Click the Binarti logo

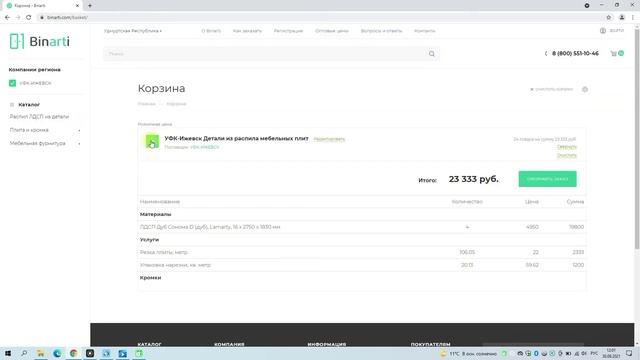click(40, 41)
